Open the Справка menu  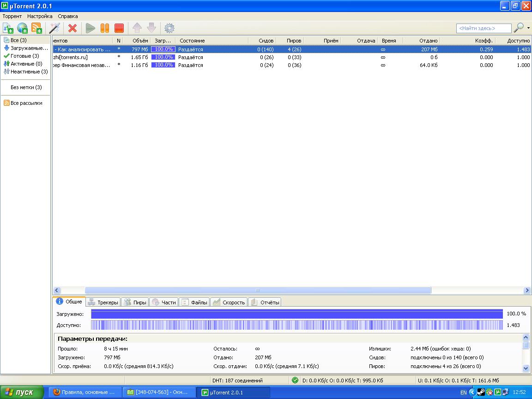(67, 16)
